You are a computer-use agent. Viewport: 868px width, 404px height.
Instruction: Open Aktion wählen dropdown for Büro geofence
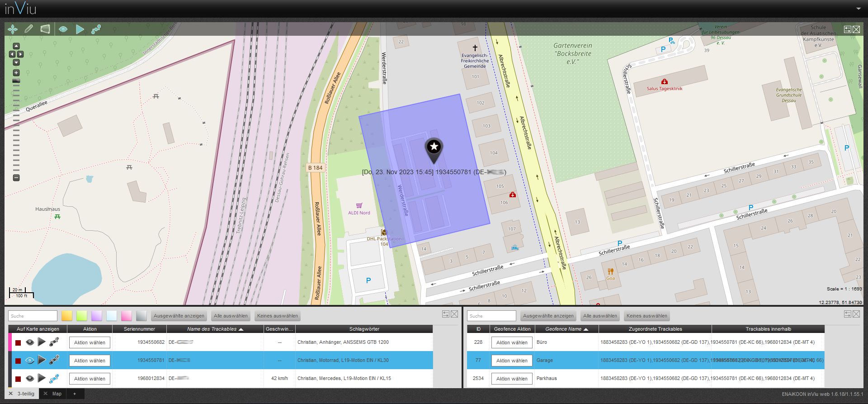(x=512, y=342)
